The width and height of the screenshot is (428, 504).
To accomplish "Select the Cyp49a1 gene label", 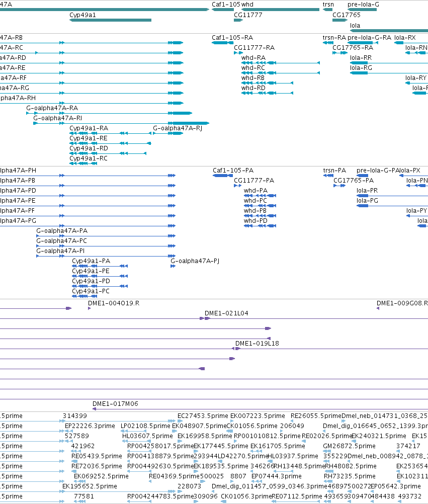I will [x=82, y=15].
